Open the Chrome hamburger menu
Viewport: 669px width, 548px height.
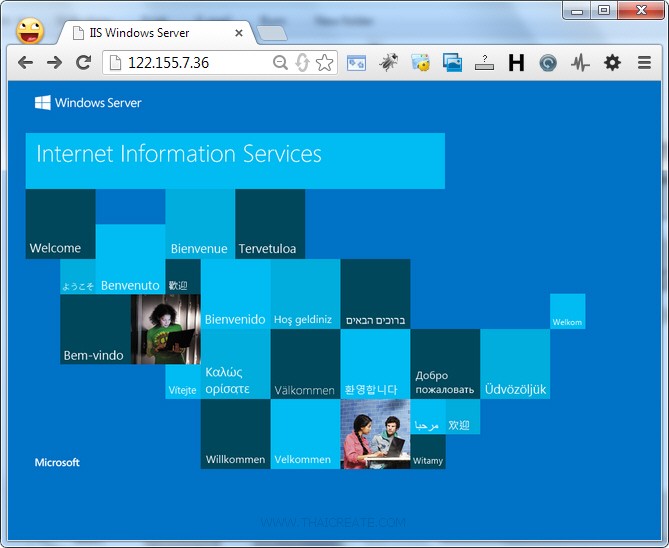(644, 63)
